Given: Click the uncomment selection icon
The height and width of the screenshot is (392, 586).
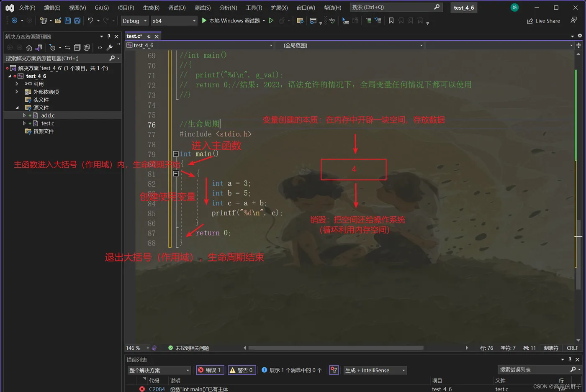Looking at the screenshot, I should pyautogui.click(x=378, y=20).
